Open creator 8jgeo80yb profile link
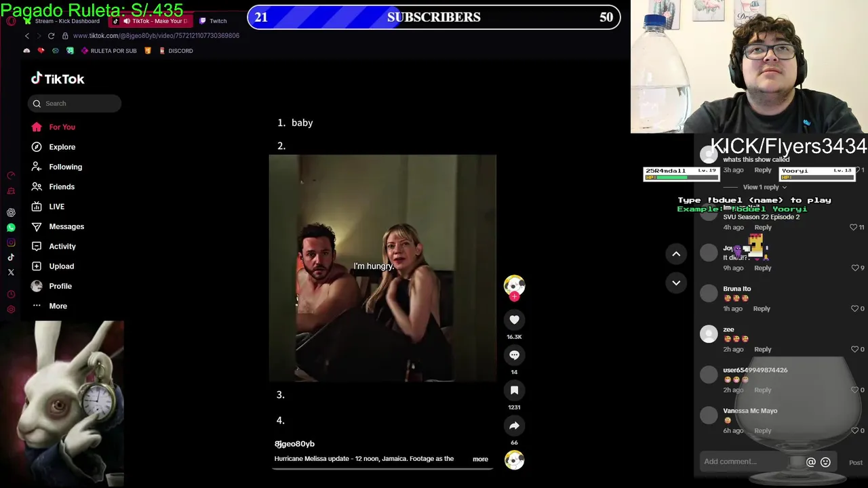 pyautogui.click(x=294, y=444)
